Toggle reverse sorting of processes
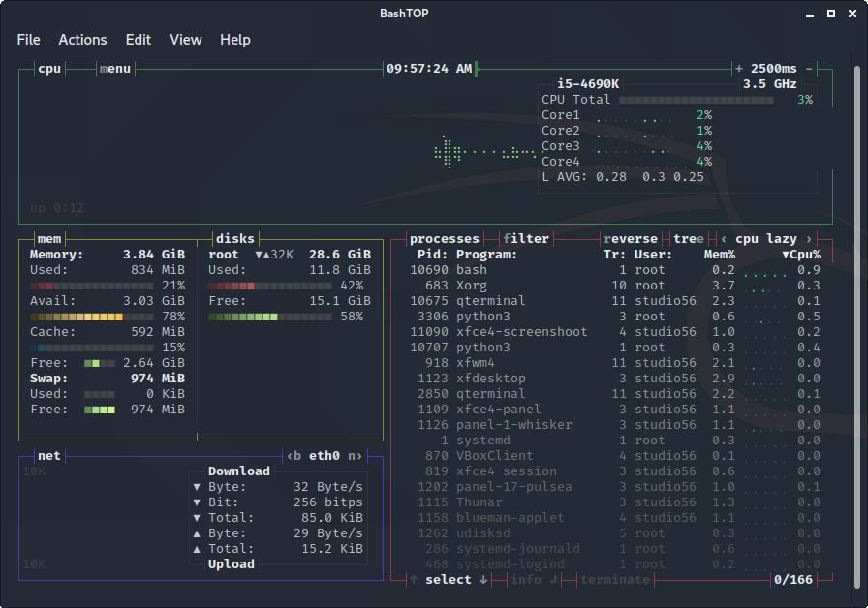The height and width of the screenshot is (608, 868). click(630, 239)
